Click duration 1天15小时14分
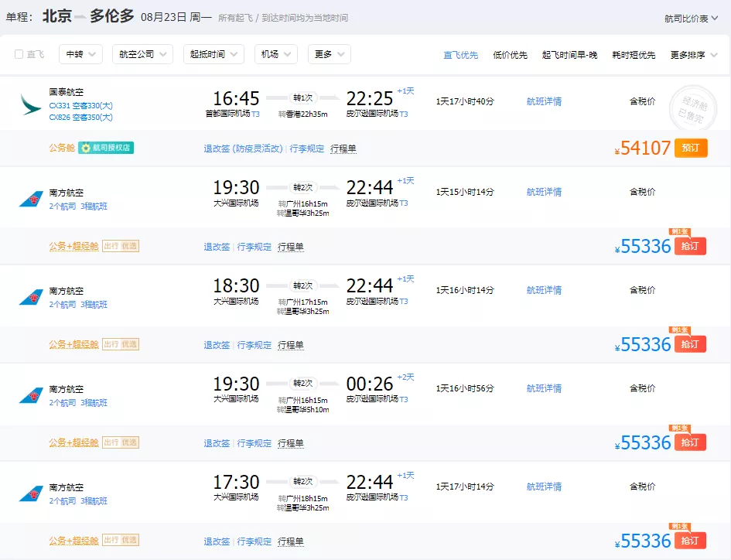This screenshot has width=731, height=560. click(465, 192)
